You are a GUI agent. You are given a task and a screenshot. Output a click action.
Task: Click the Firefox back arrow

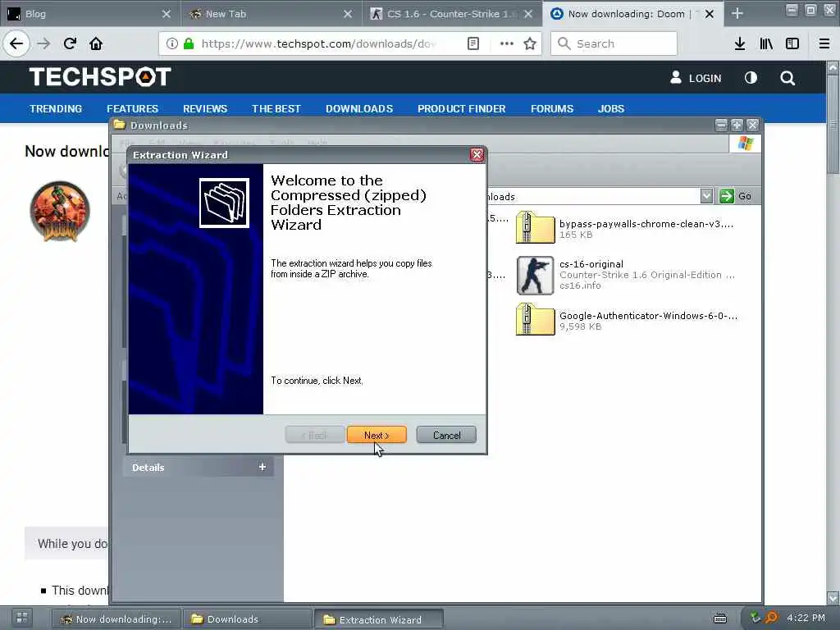(x=16, y=43)
